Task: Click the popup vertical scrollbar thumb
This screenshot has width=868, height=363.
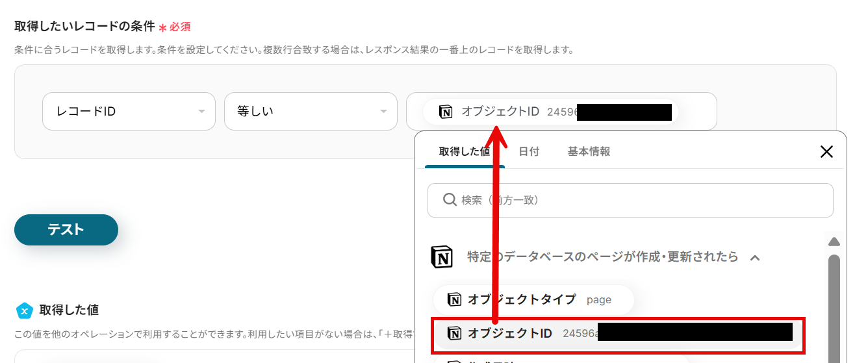Action: click(x=834, y=308)
